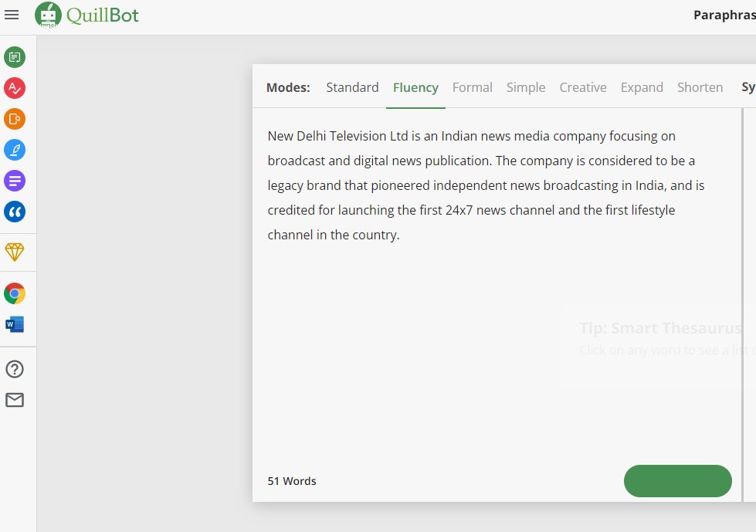Open the Summarizer tool
The width and height of the screenshot is (756, 532).
(x=16, y=181)
